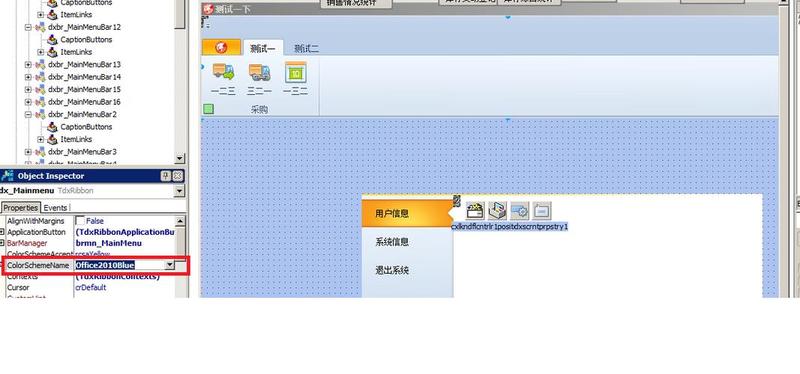800x374 pixels.
Task: Expand the dxbr_MainMenuBar13 node
Action: [28, 64]
